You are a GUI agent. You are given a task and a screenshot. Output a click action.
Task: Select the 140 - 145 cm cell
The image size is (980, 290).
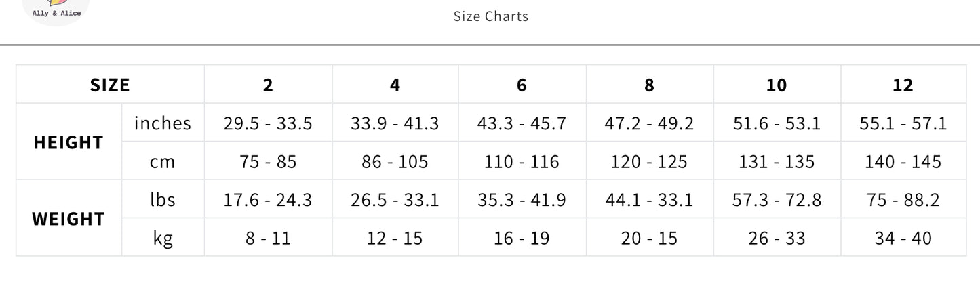pyautogui.click(x=903, y=162)
